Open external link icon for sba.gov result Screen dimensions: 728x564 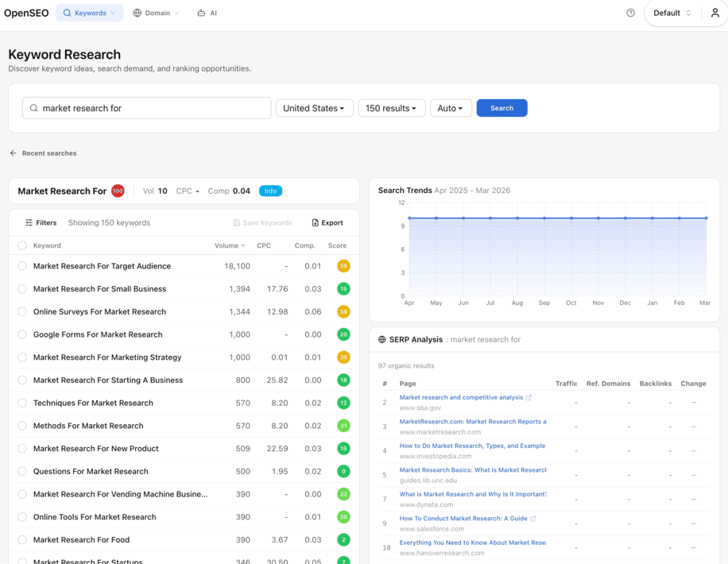[529, 397]
